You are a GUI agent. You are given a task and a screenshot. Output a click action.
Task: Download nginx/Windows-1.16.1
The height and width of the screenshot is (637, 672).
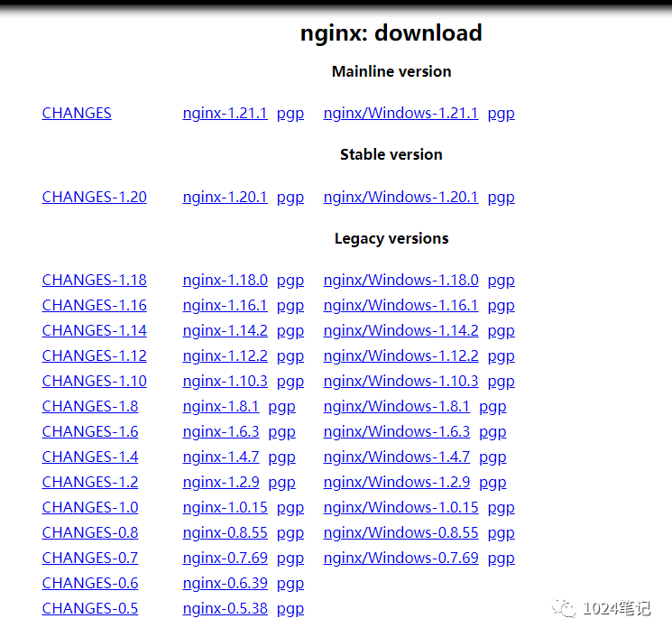click(400, 305)
